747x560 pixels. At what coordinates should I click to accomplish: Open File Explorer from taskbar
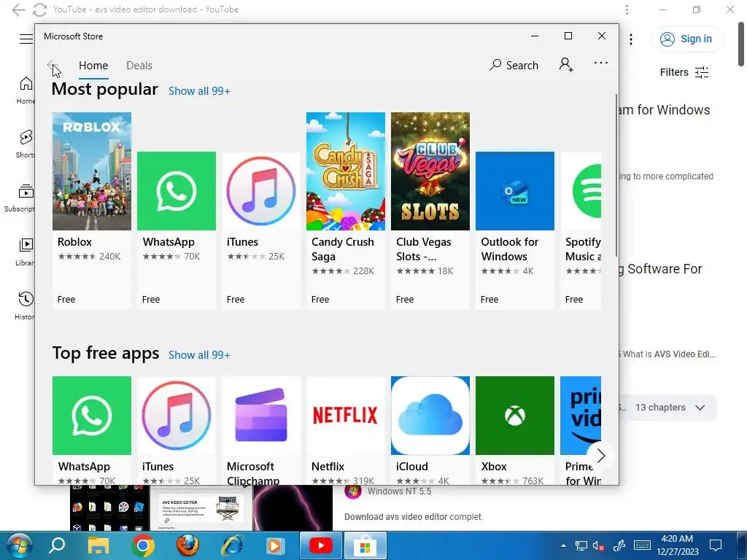[98, 545]
